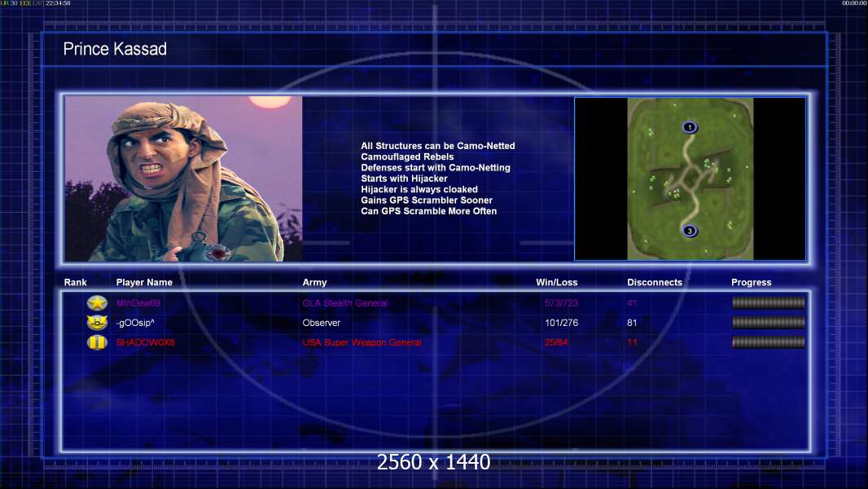868x489 pixels.
Task: Click the Observer army entry
Action: (321, 323)
